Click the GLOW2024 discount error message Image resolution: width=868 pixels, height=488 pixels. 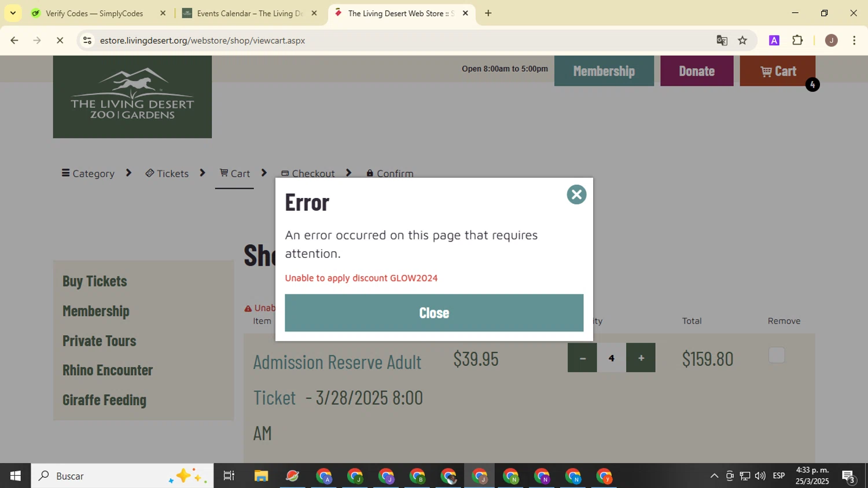[361, 278]
